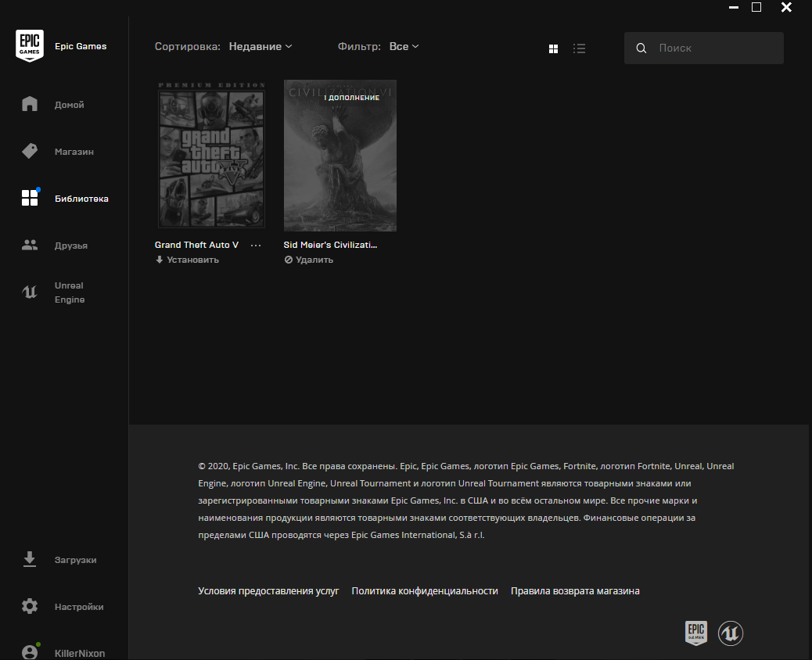Open the Магазин store tag icon
This screenshot has width=812, height=660.
pyautogui.click(x=30, y=151)
